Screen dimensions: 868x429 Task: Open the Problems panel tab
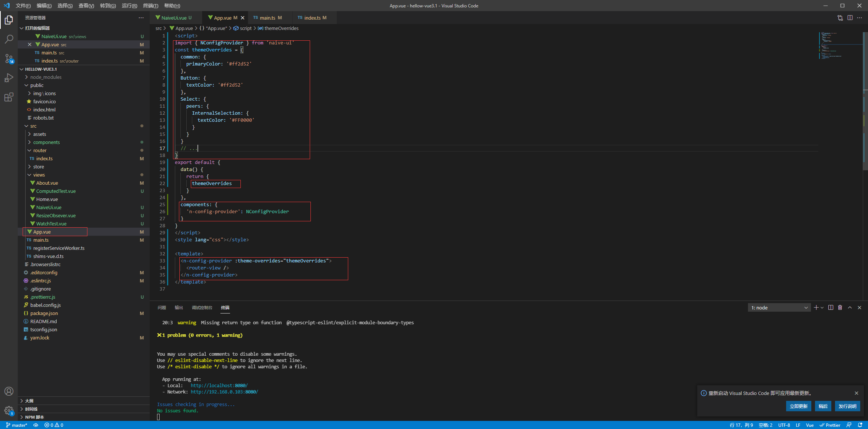tap(162, 308)
